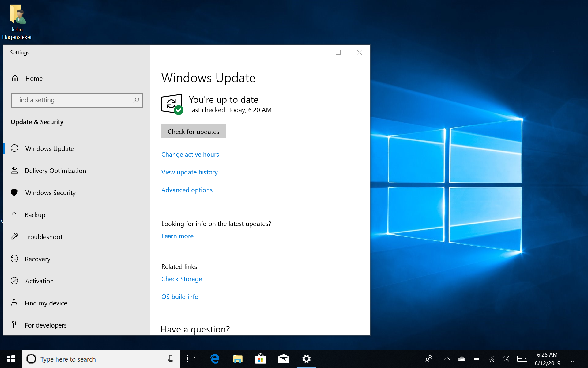The image size is (588, 368).
Task: Select the John Hagensieker desktop folder
Action: (x=17, y=22)
